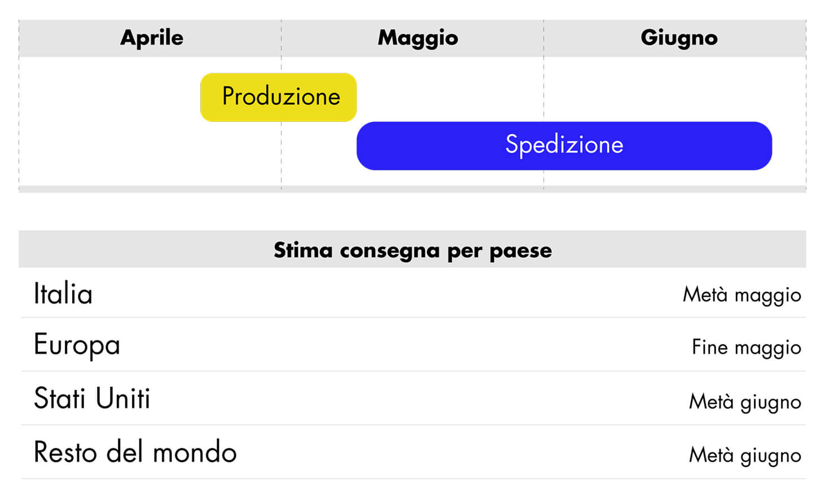Click the Stima consegna per paese header
Image resolution: width=825 pixels, height=504 pixels.
point(412,250)
